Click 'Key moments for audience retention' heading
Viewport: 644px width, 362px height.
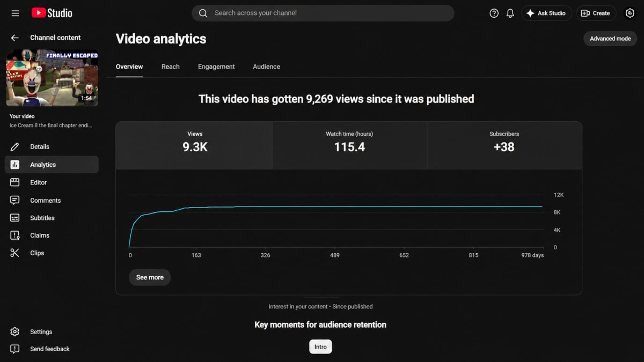[320, 324]
